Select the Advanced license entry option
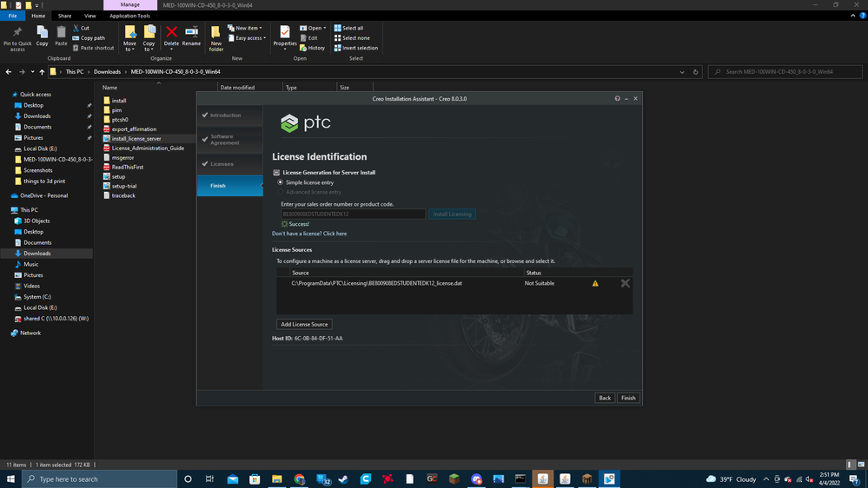This screenshot has height=488, width=868. 280,192
